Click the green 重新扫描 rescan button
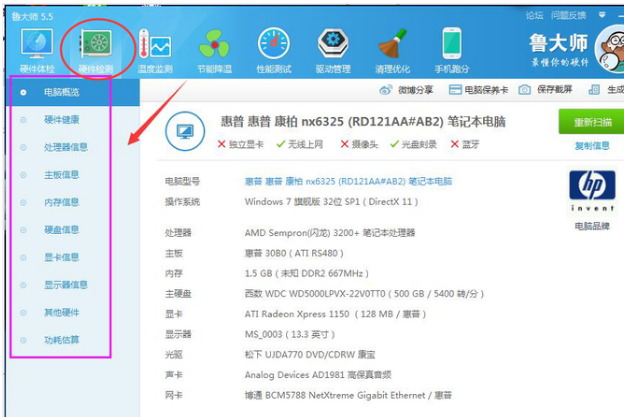624x417 pixels. 590,122
